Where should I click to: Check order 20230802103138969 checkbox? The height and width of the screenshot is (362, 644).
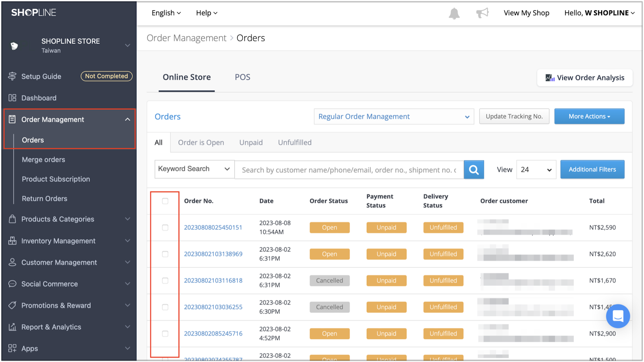tap(165, 254)
